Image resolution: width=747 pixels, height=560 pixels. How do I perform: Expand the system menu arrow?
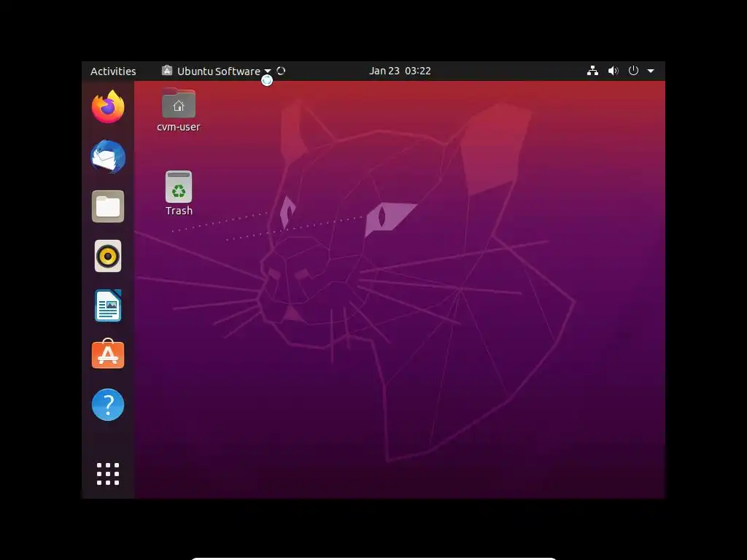click(x=651, y=71)
